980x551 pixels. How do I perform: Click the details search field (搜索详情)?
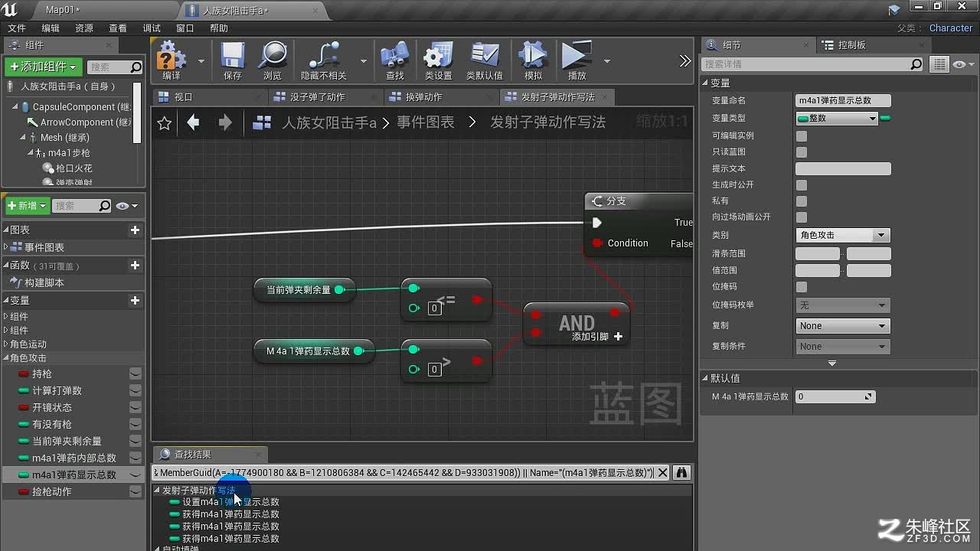(x=813, y=64)
